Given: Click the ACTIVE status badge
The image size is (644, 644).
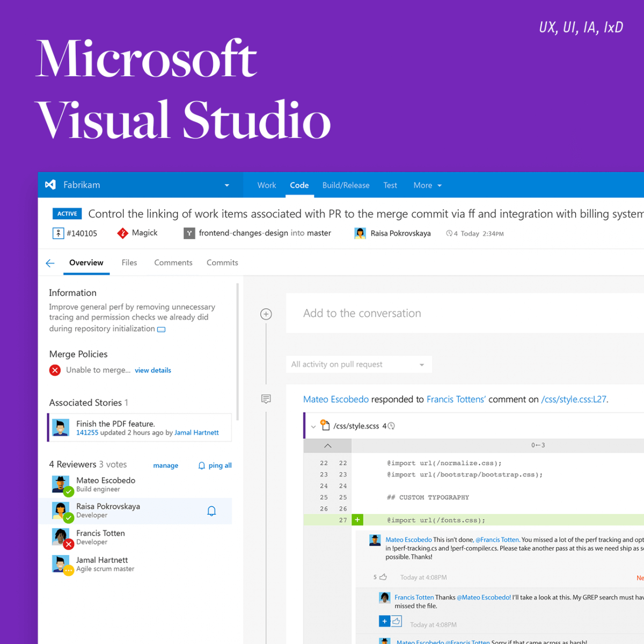Looking at the screenshot, I should pyautogui.click(x=67, y=214).
